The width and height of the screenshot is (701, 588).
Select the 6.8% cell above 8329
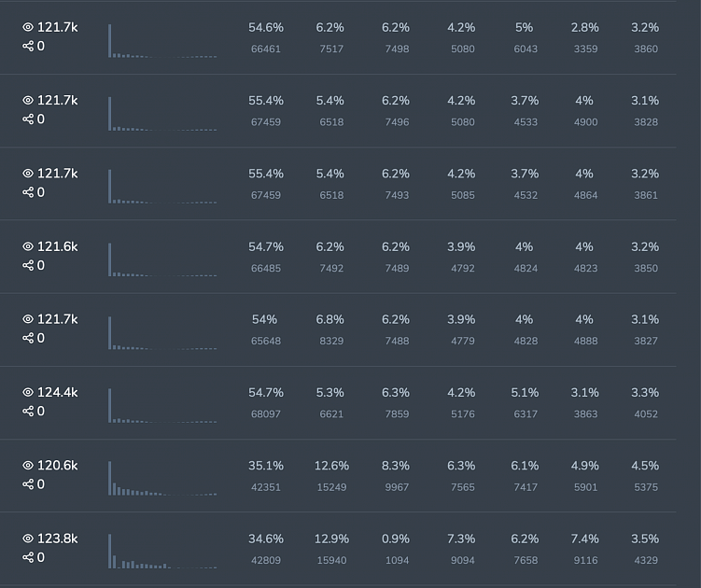[331, 319]
